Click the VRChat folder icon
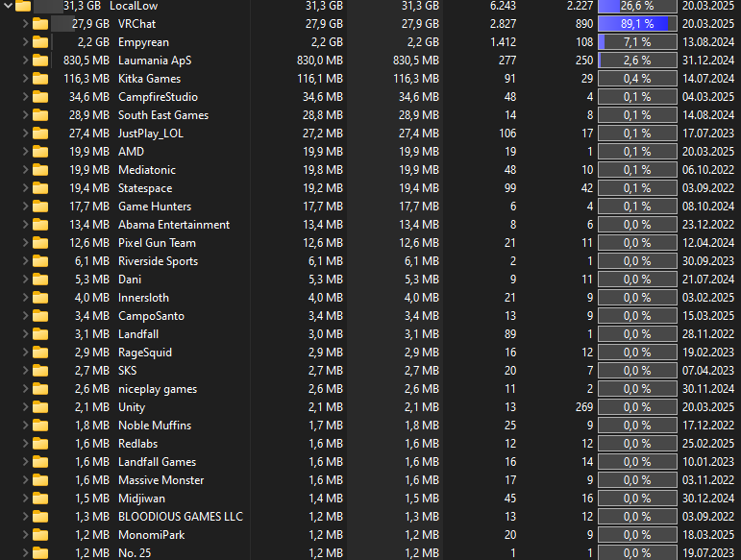The width and height of the screenshot is (741, 560). [40, 24]
